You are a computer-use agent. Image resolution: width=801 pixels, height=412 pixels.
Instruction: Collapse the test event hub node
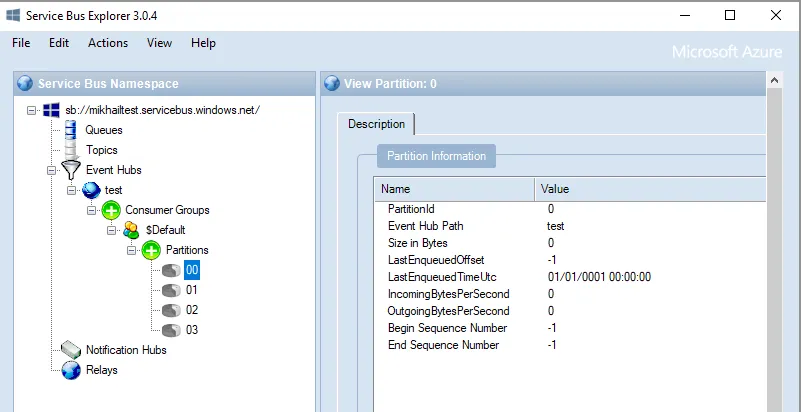click(x=72, y=190)
